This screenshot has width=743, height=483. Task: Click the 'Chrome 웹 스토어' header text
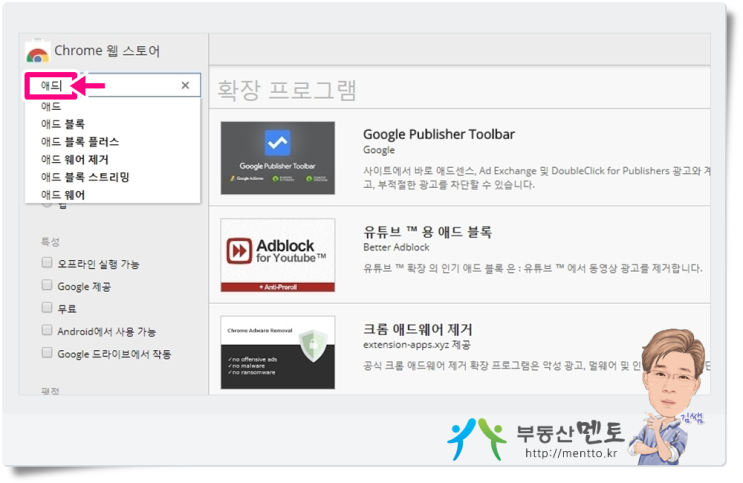(x=107, y=51)
